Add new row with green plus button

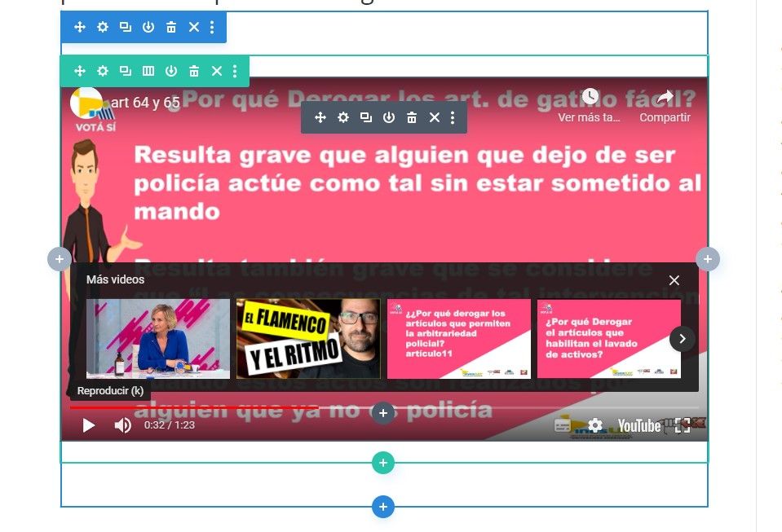point(383,463)
